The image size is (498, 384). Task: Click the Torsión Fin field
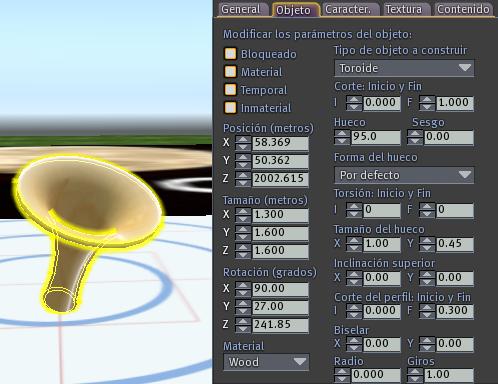pyautogui.click(x=455, y=210)
